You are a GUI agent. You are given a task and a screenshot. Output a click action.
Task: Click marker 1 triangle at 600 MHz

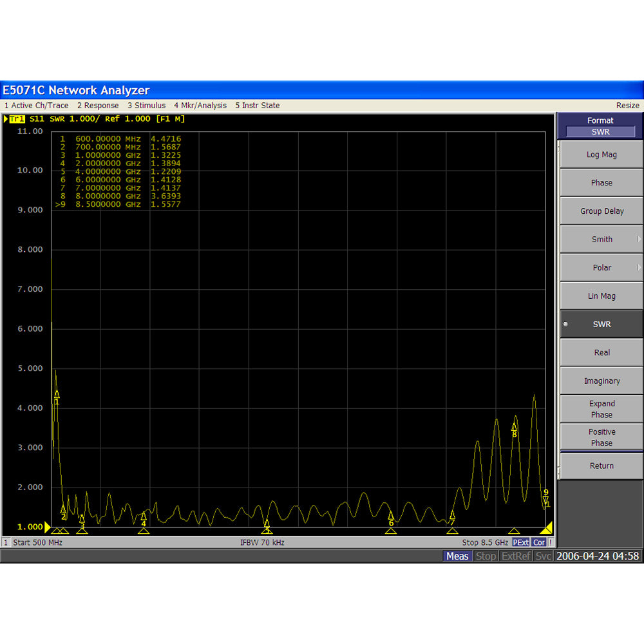[x=57, y=394]
